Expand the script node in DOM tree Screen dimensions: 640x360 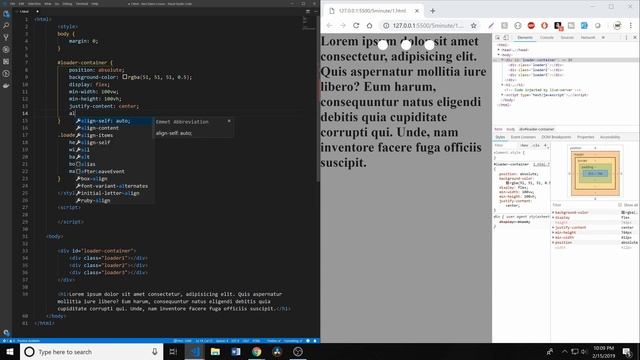tap(502, 95)
